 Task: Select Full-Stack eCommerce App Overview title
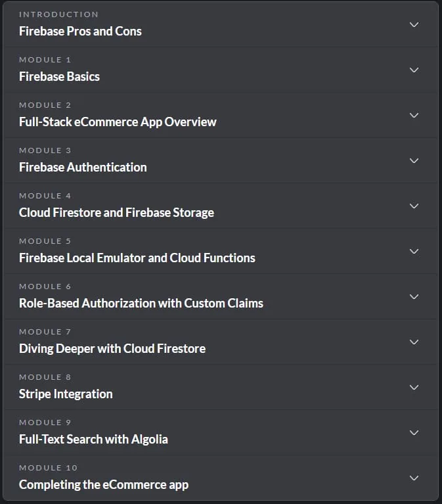pos(118,122)
